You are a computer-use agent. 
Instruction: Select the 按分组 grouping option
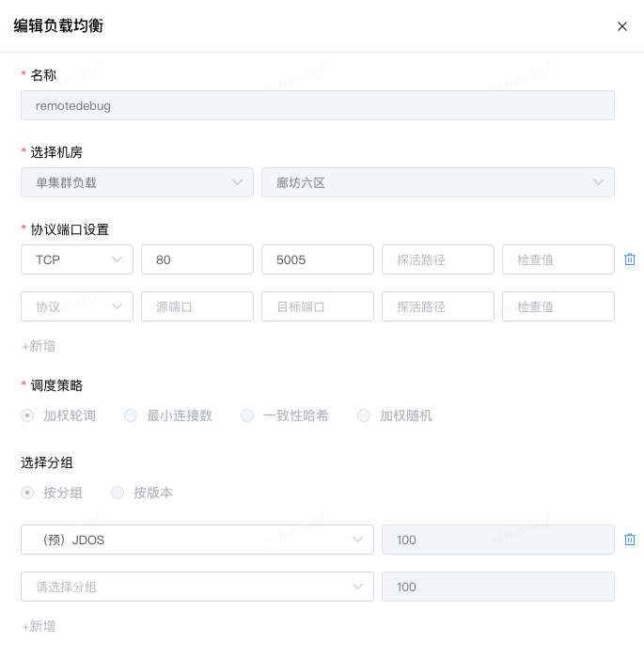(28, 493)
